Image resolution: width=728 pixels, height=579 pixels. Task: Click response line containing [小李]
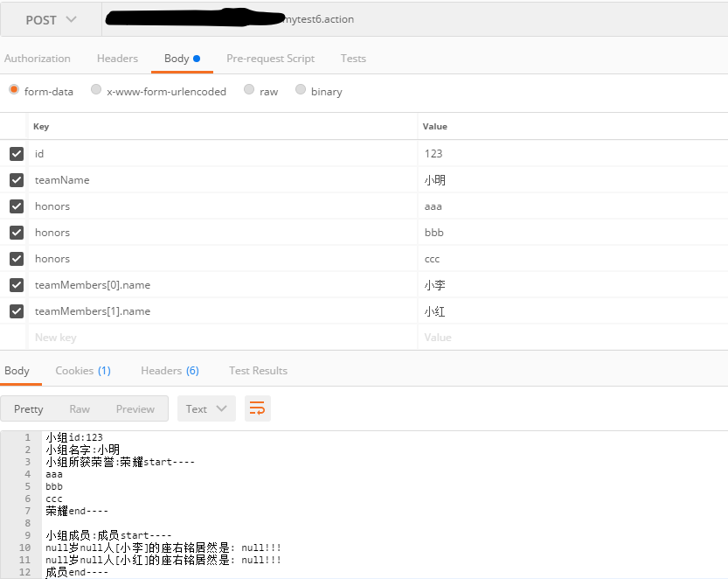163,548
